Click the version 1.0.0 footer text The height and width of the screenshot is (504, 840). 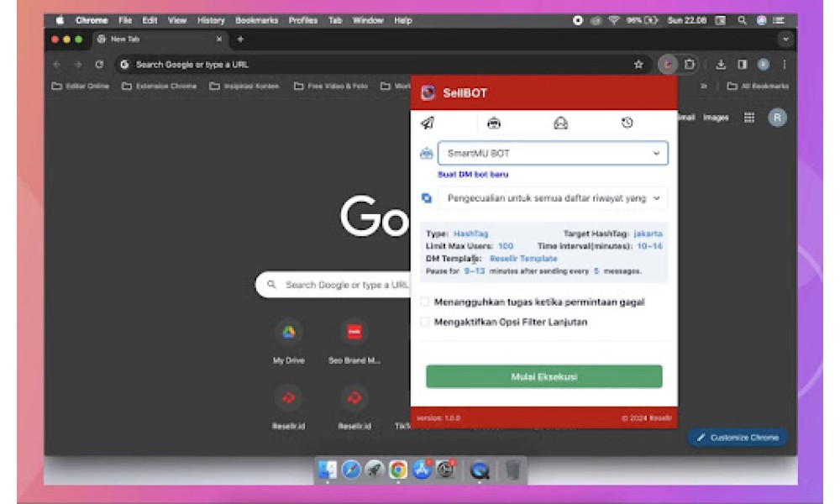pyautogui.click(x=438, y=417)
